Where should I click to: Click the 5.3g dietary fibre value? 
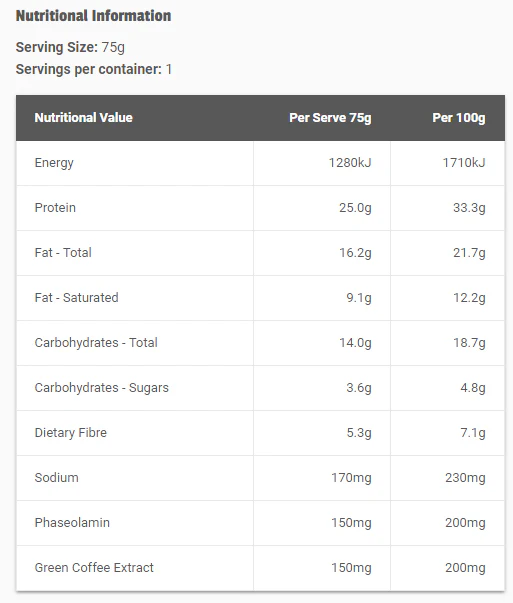(x=359, y=433)
